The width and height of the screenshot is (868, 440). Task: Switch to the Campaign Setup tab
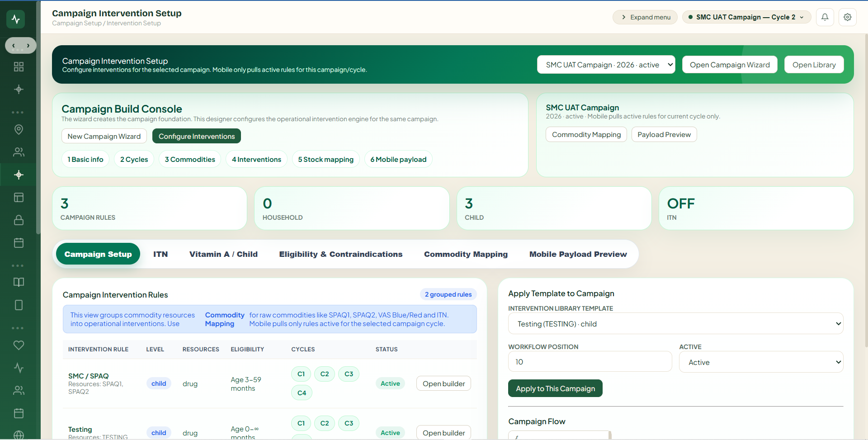(x=98, y=254)
